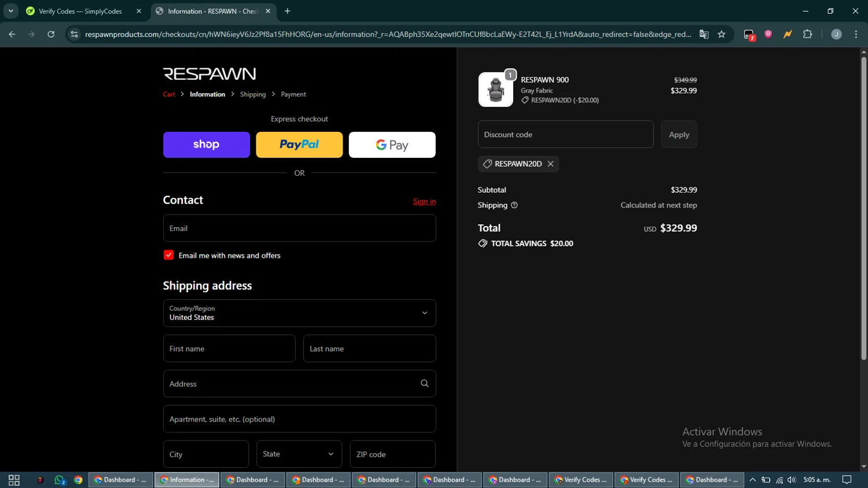Bookmark this page with star icon
Image resolution: width=868 pixels, height=488 pixels.
[722, 34]
